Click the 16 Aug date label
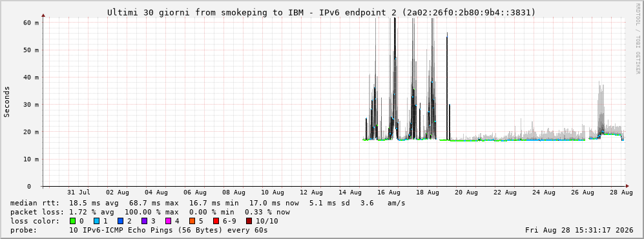Screen dimensions: 644x239 pyautogui.click(x=388, y=192)
